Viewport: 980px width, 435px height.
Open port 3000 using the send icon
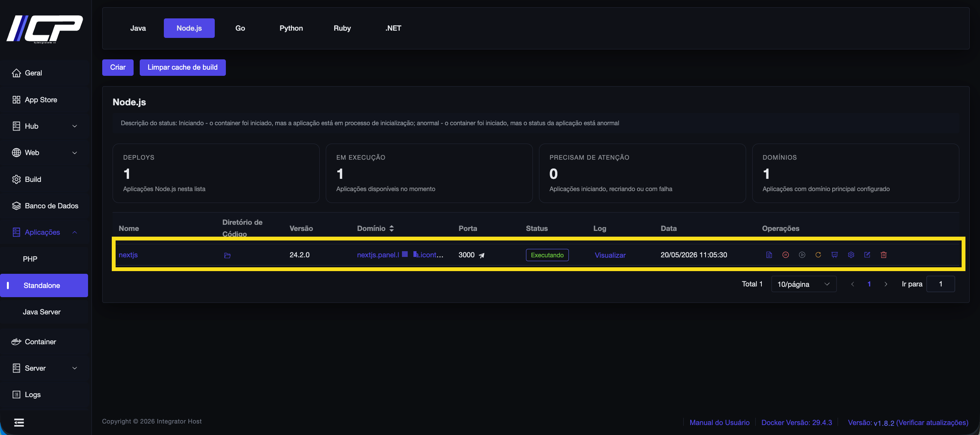482,255
